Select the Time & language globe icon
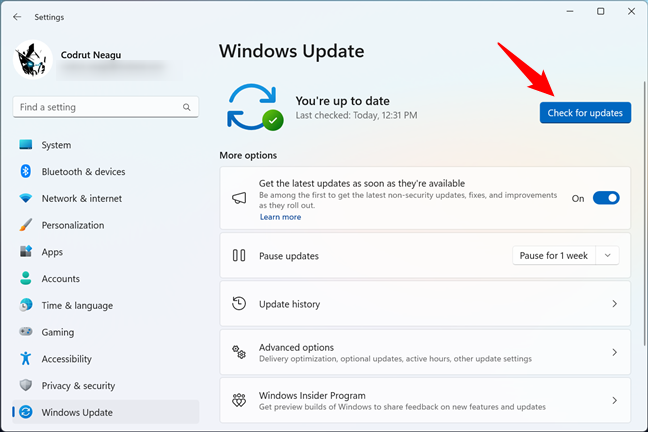 (26, 305)
